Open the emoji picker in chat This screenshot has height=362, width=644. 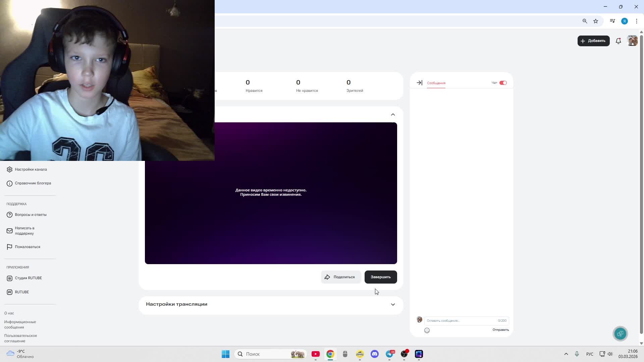[x=427, y=330]
